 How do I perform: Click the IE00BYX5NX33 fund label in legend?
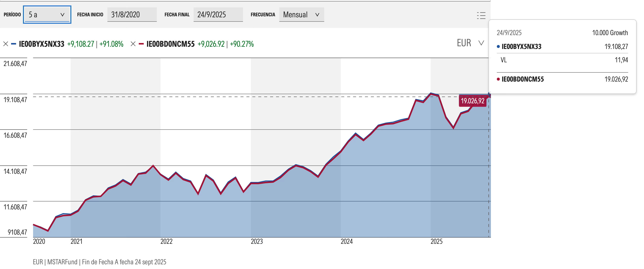coord(42,44)
